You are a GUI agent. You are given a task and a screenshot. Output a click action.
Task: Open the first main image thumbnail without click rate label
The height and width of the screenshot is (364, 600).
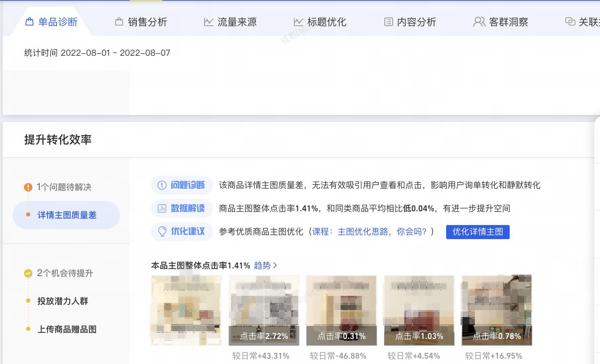coord(186,310)
